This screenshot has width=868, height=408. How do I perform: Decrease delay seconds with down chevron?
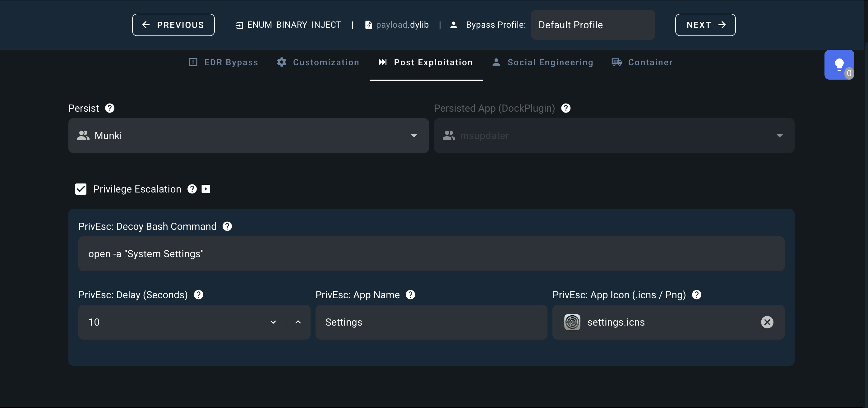(x=273, y=322)
